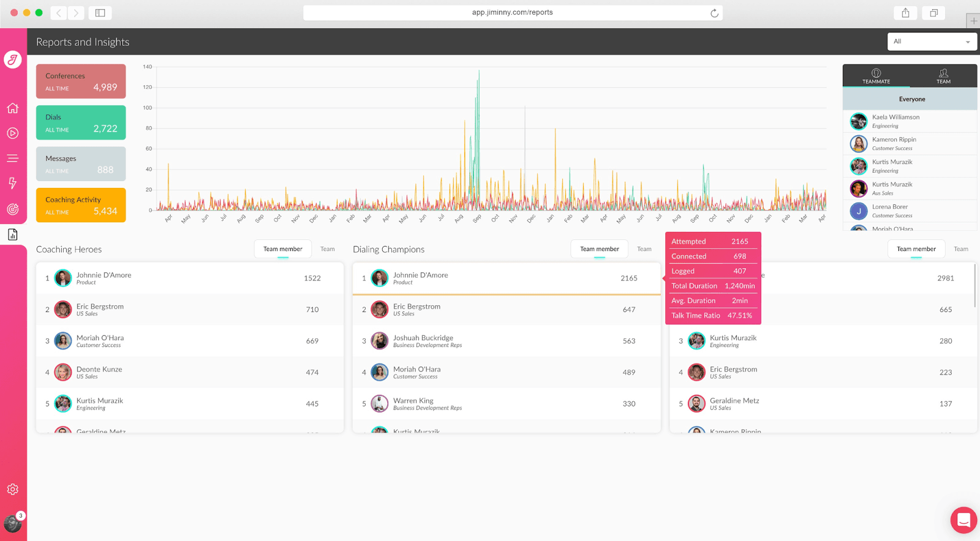Screen dimensions: 980x541
Task: Open the chat support bubble
Action: 963,520
